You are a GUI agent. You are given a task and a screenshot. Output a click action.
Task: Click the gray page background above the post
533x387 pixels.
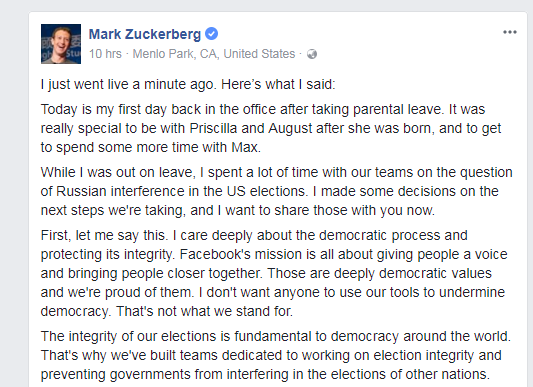pyautogui.click(x=266, y=5)
